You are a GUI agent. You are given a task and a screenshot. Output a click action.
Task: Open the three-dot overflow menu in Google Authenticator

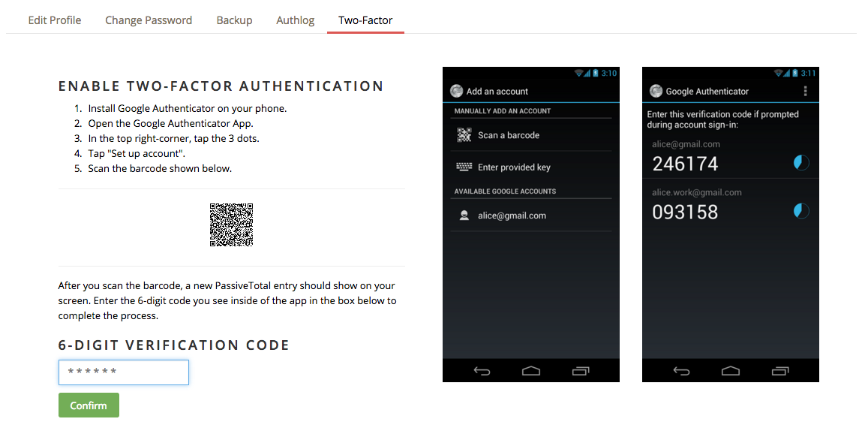[805, 91]
